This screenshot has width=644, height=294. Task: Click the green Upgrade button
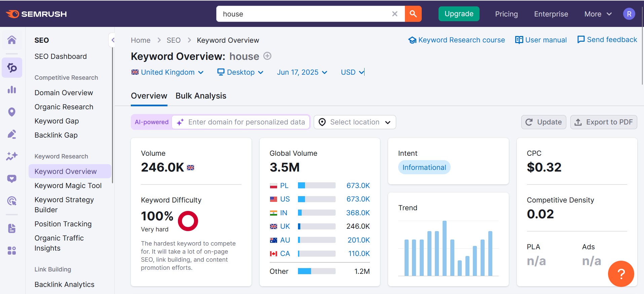click(459, 14)
